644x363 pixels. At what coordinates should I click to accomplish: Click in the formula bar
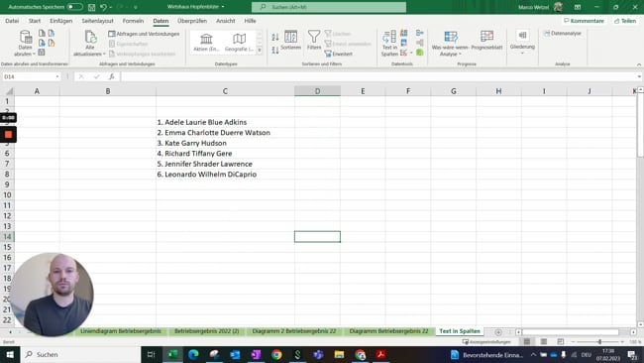click(377, 77)
